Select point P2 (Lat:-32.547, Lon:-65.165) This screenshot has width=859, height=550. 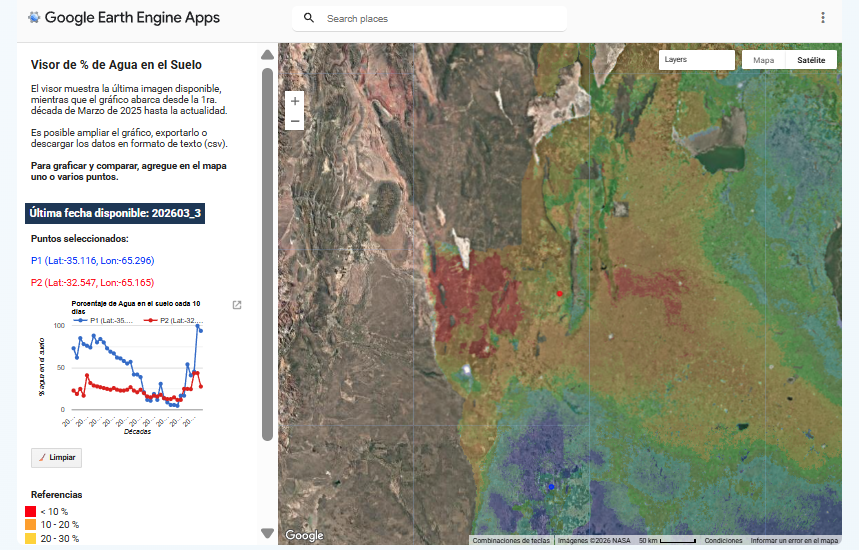93,283
